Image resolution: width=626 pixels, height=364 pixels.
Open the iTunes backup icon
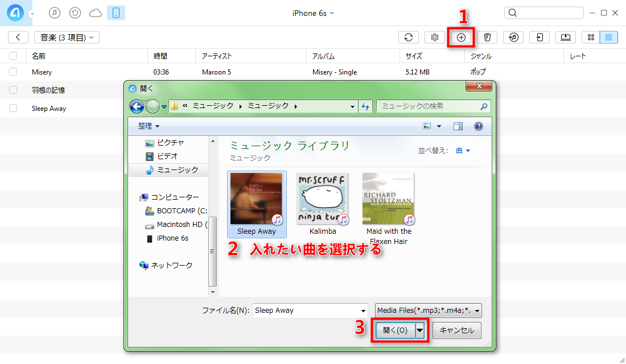click(75, 13)
